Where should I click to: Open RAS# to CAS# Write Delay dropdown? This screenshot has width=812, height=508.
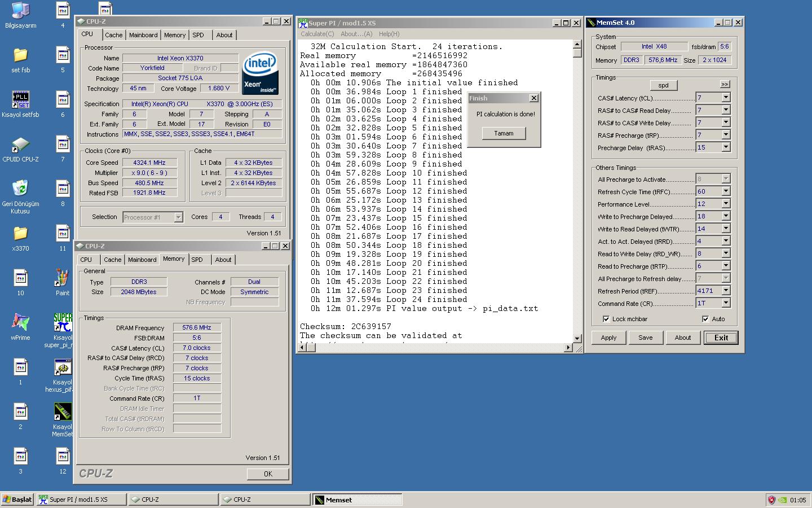point(726,122)
